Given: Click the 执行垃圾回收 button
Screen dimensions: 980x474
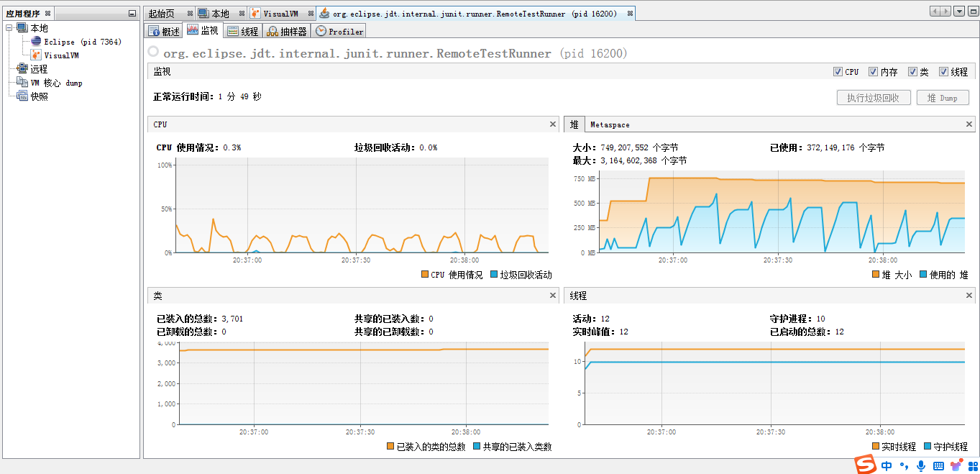Looking at the screenshot, I should (874, 98).
